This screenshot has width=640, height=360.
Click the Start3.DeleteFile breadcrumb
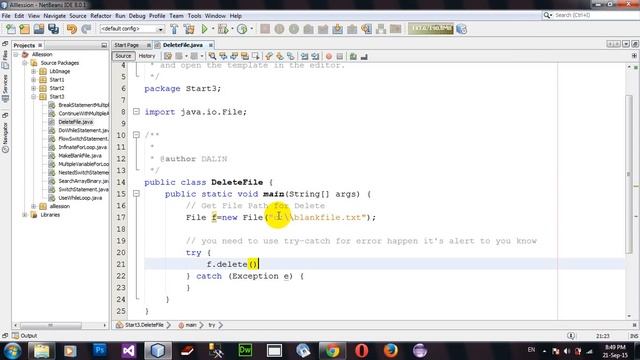coord(144,325)
